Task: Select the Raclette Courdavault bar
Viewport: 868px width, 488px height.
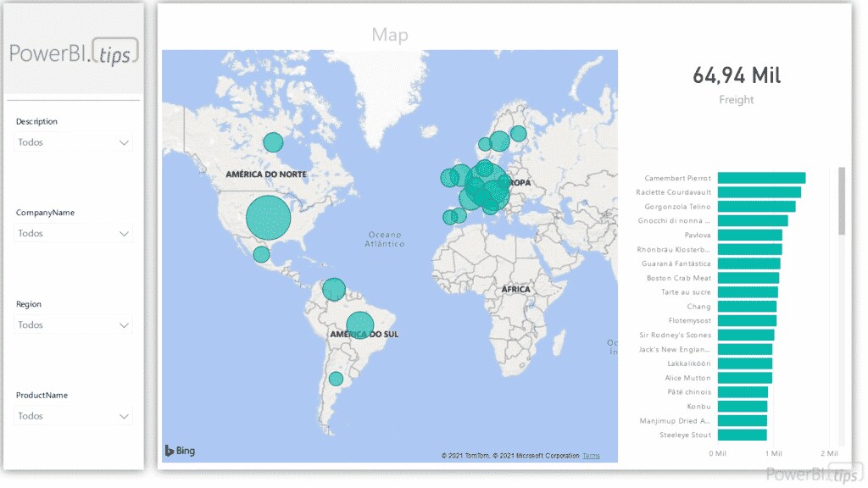Action: point(759,192)
